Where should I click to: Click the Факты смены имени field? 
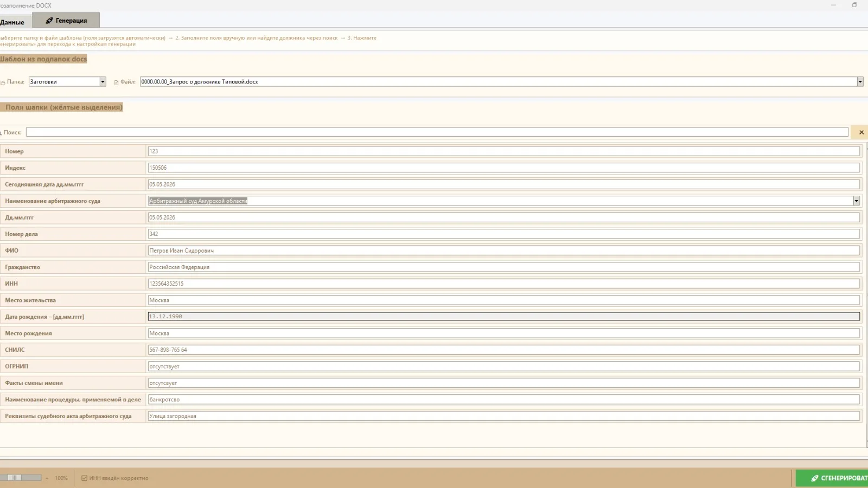pyautogui.click(x=504, y=383)
